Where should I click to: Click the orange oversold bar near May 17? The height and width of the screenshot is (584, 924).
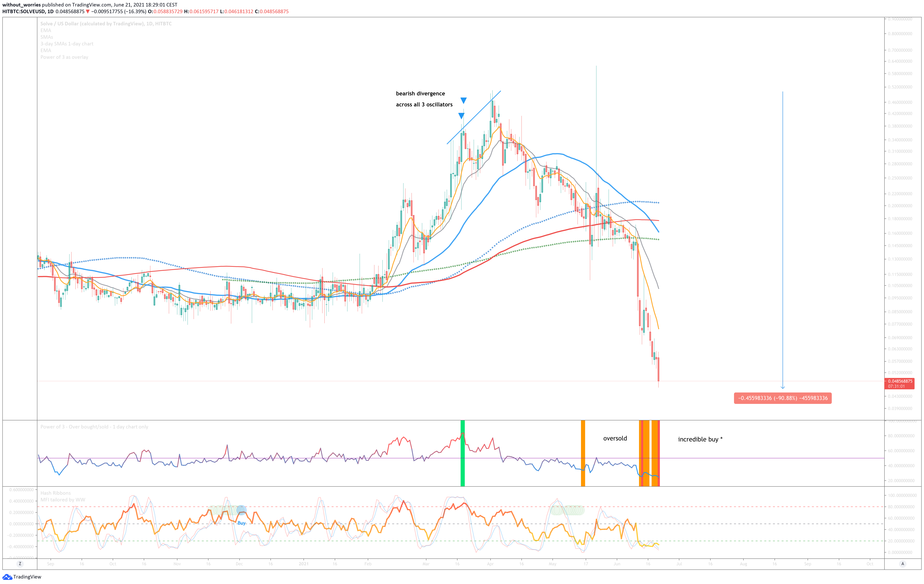tap(583, 453)
